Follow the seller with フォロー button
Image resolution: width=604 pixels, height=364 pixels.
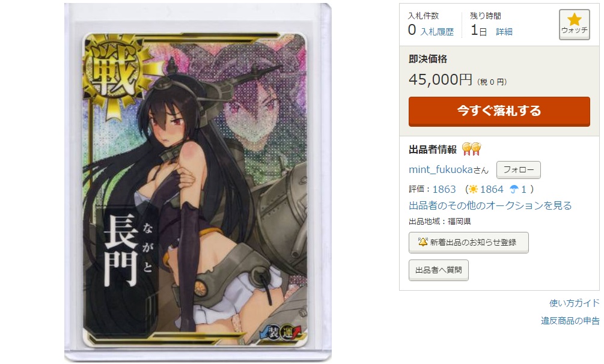pyautogui.click(x=519, y=170)
